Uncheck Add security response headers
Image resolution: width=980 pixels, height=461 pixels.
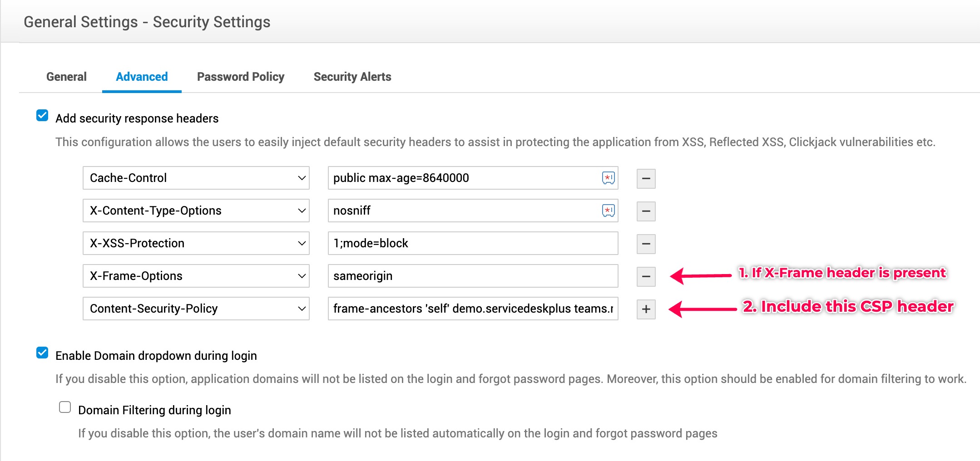point(42,116)
